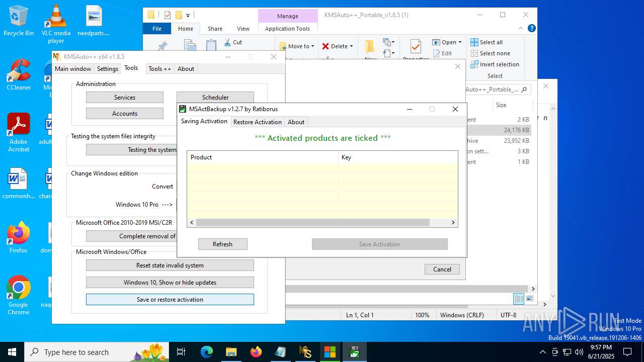Screen dimensions: 644x362
Task: Open Microsoft Edge from the taskbar
Action: [207, 352]
